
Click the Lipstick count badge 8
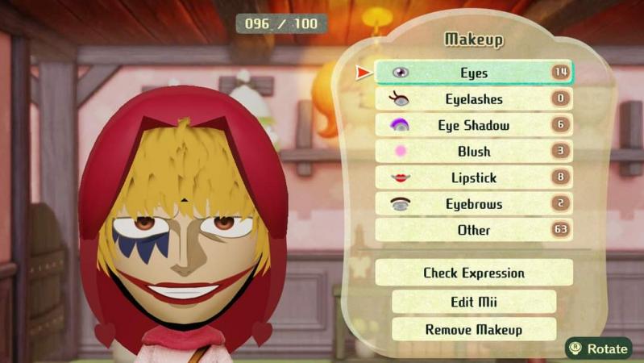click(561, 177)
